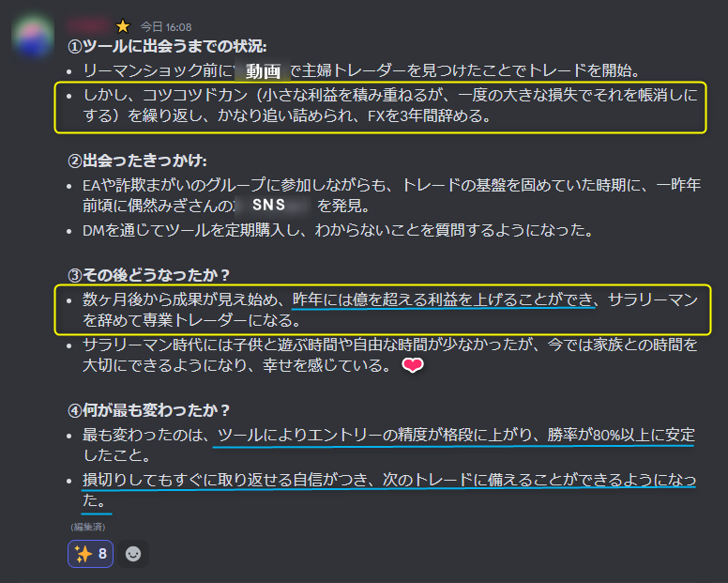728x583 pixels.
Task: Click the line サラリーマン時代には子供と遊ぶ時間
Action: pos(390,355)
